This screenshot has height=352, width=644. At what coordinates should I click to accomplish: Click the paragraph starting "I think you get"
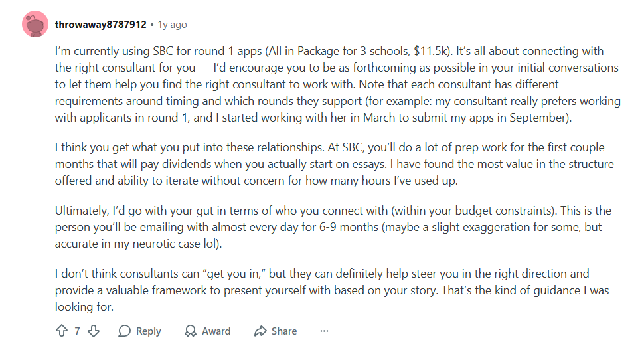pos(334,164)
